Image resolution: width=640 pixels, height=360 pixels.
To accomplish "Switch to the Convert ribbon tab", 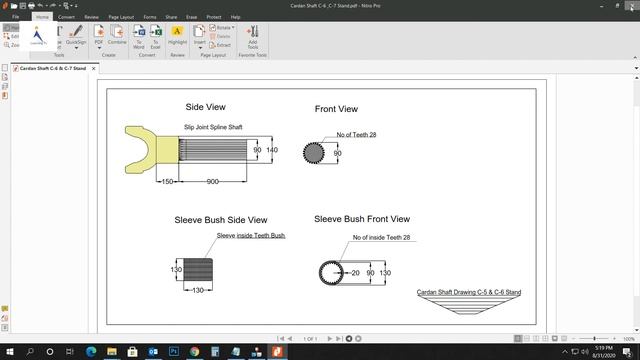I will tap(66, 17).
